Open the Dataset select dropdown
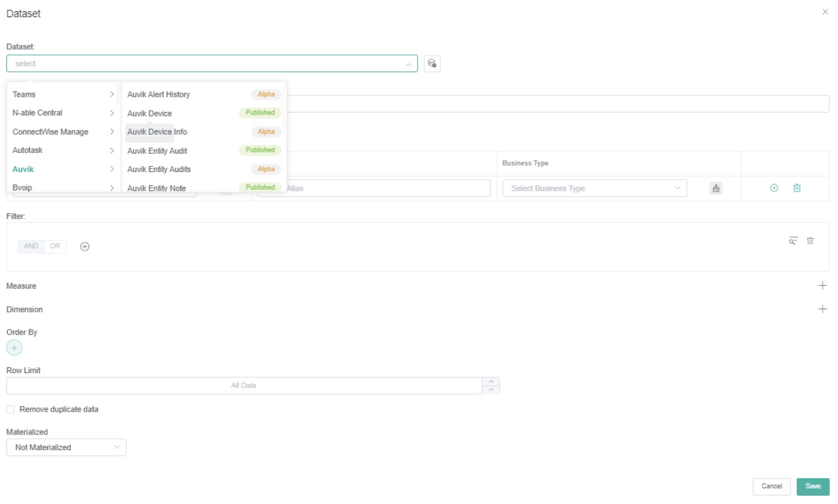This screenshot has width=838, height=504. (212, 63)
